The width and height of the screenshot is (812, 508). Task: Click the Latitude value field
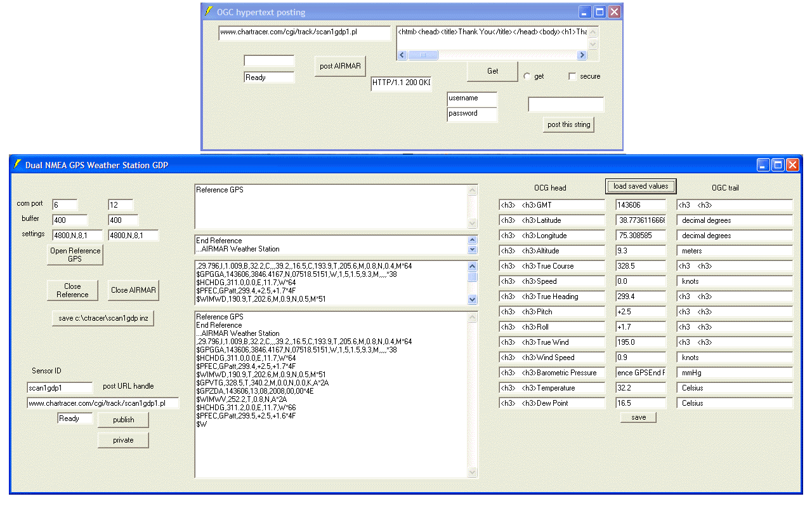point(641,220)
